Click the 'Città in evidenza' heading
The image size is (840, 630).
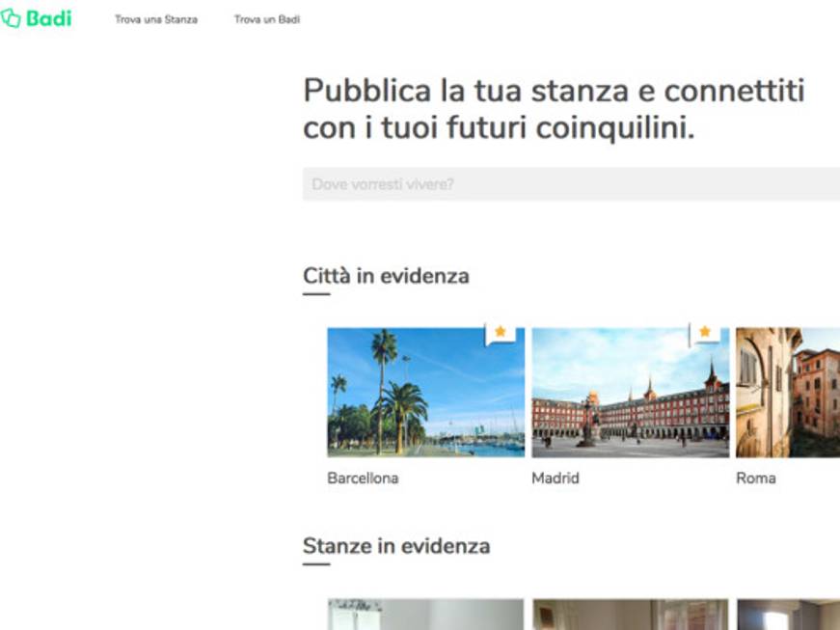point(386,276)
